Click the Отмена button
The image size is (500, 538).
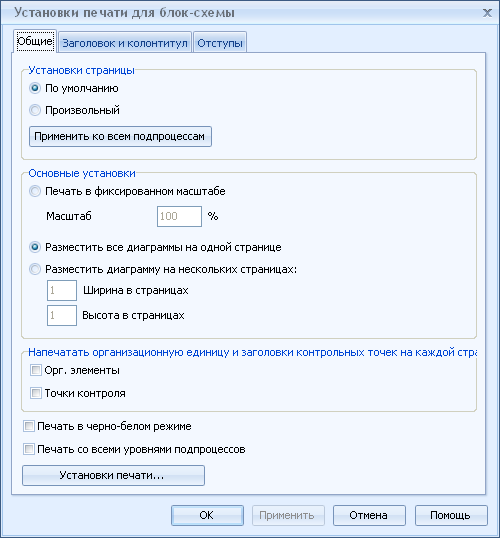[369, 515]
